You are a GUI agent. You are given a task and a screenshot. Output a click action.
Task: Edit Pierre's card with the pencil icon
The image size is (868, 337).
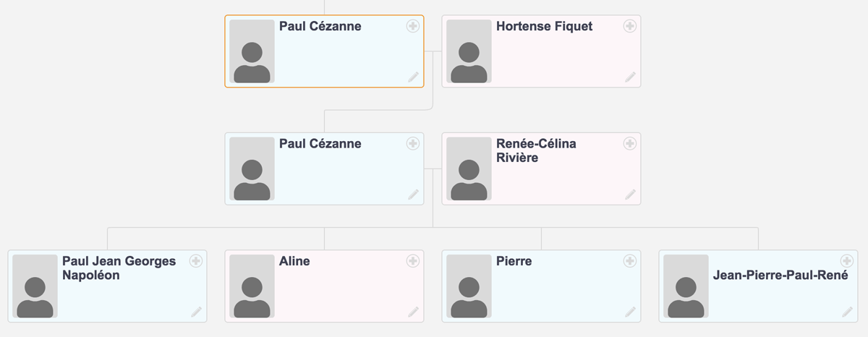[x=630, y=312]
